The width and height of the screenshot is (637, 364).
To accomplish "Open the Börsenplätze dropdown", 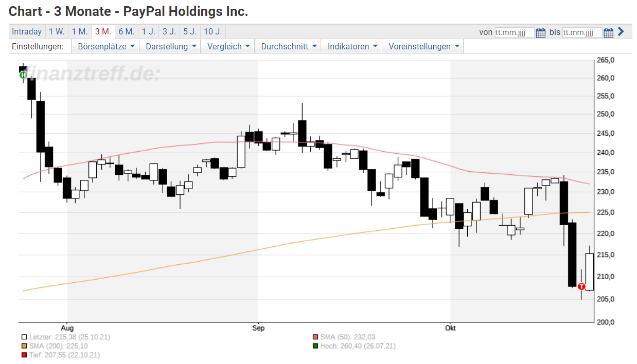I will click(x=106, y=46).
